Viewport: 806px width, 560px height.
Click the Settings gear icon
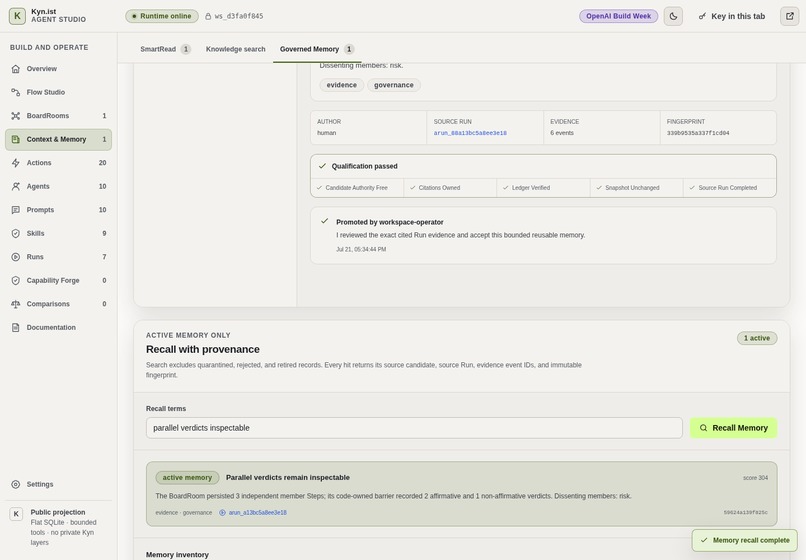point(15,484)
